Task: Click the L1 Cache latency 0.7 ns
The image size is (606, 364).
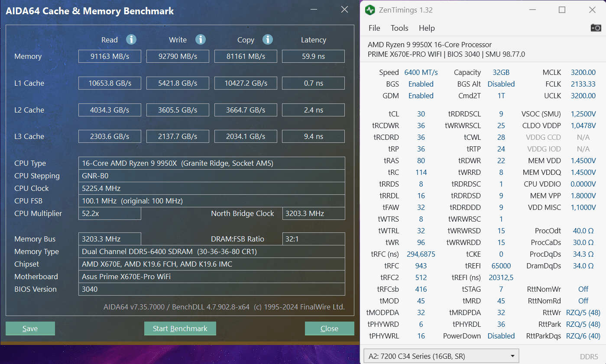Action: point(314,83)
